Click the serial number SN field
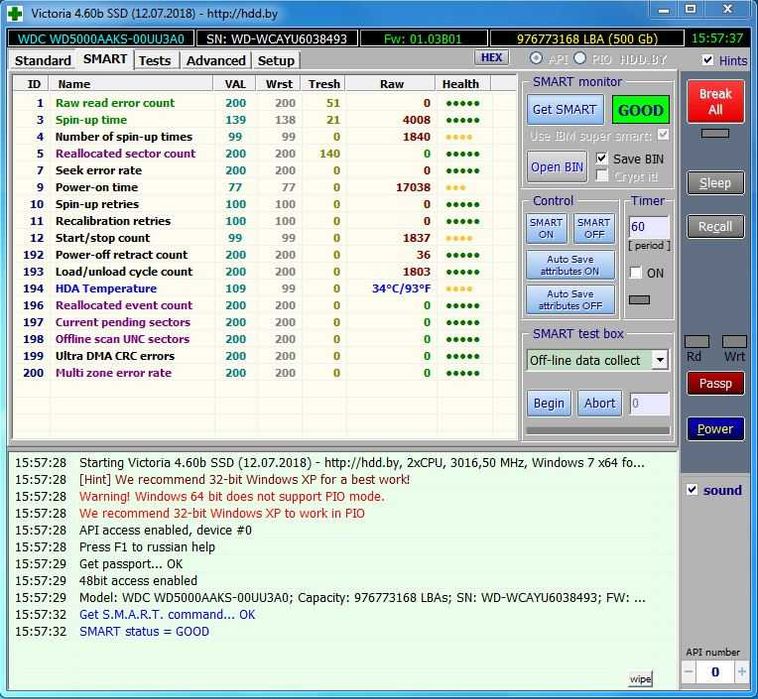 coord(277,39)
